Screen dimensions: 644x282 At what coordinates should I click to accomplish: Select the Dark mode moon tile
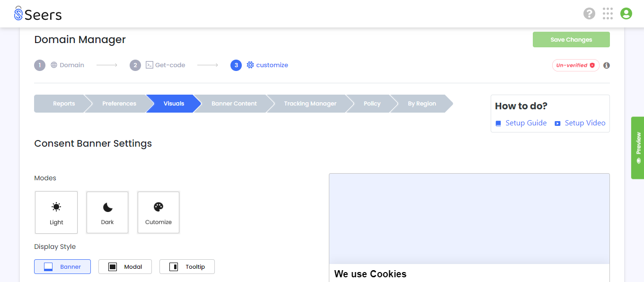coord(107,212)
